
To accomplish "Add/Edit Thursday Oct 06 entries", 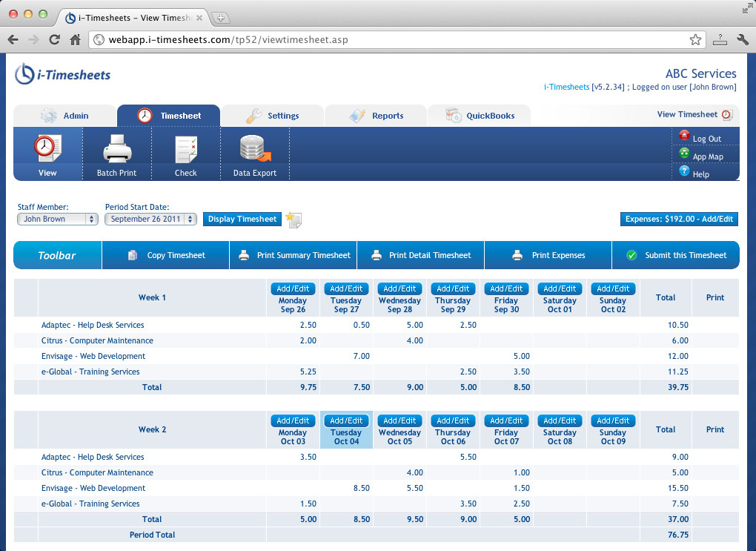I will coord(453,420).
